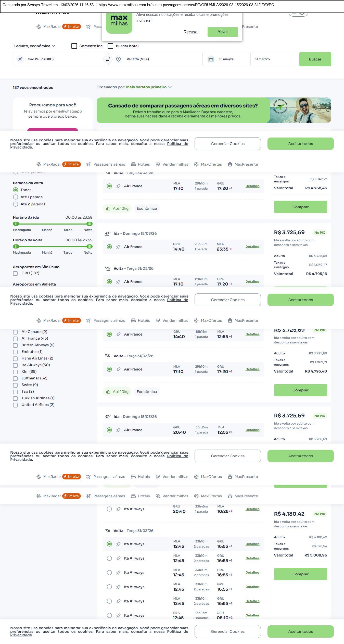
Task: Open the 1 adulto, econômica passenger dropdown
Action: tap(34, 46)
